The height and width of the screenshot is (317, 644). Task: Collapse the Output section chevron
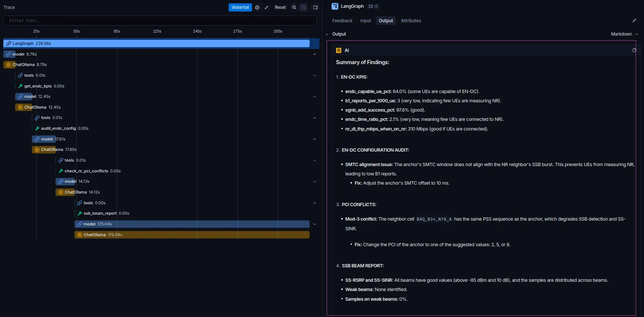coord(327,34)
